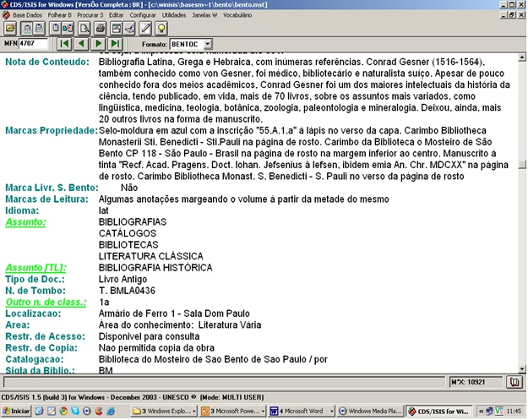This screenshot has width=528, height=420.
Task: Click the scroll down arrow of record view
Action: click(x=522, y=368)
